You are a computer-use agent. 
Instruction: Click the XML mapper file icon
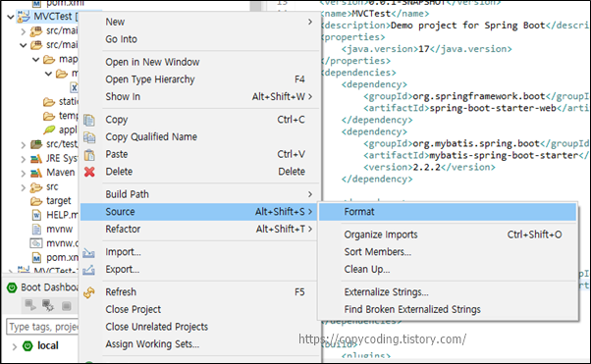(74, 87)
